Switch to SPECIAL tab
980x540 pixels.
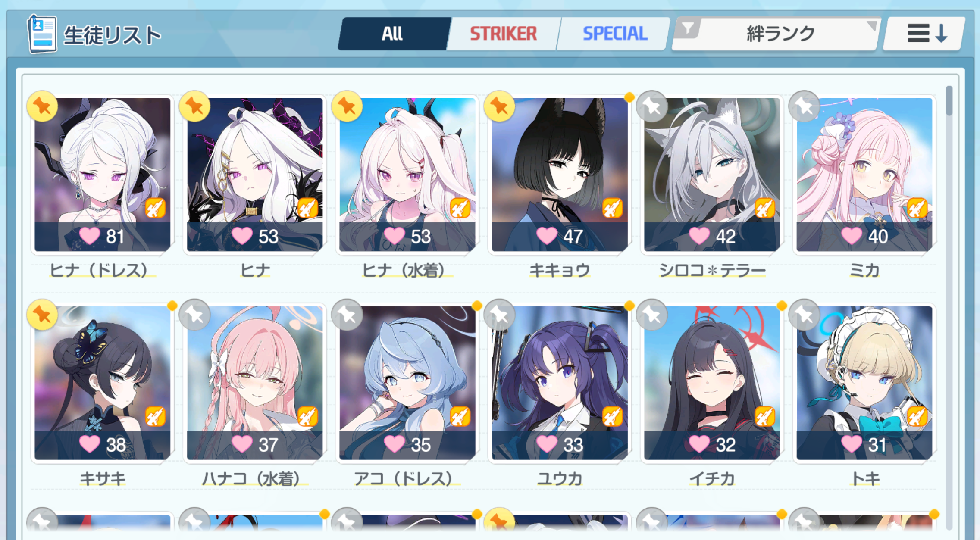pos(614,34)
